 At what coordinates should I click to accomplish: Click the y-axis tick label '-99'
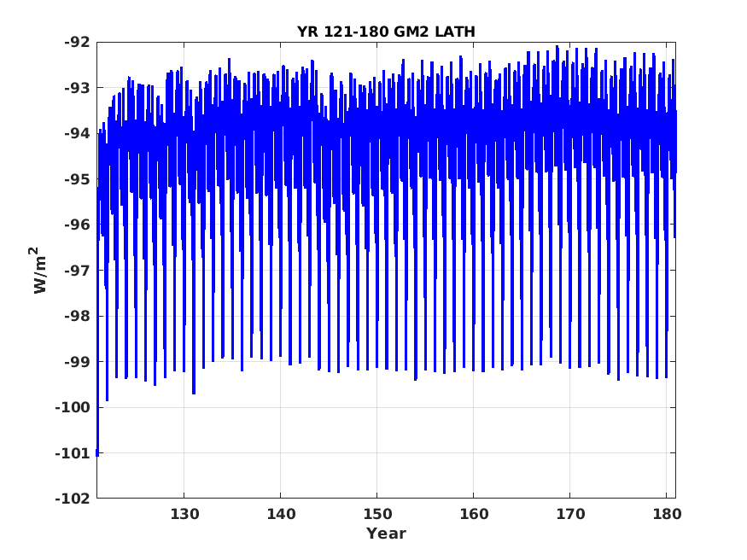point(77,362)
